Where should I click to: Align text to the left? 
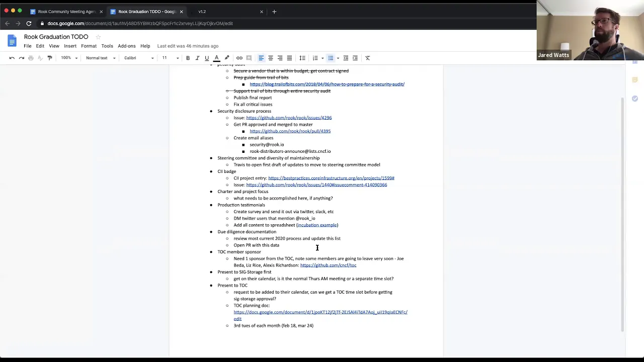coord(261,58)
